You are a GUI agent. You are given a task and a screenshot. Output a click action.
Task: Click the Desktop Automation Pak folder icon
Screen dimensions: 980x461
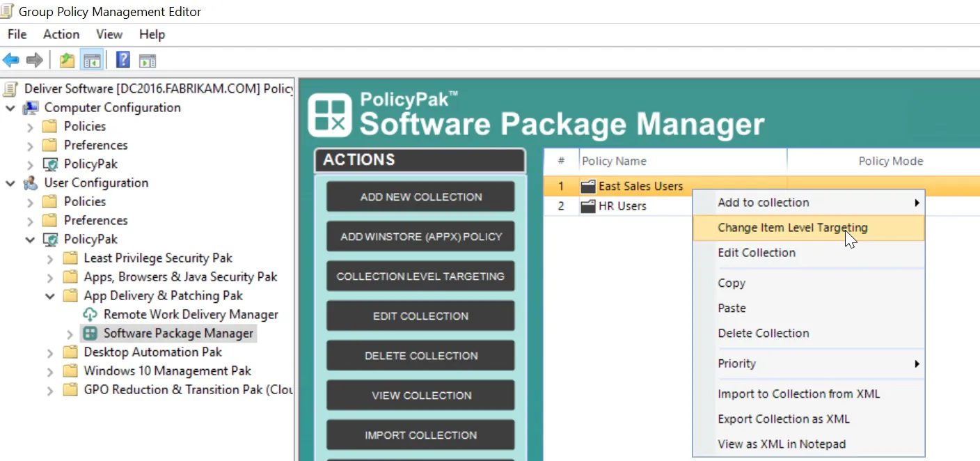pos(70,352)
